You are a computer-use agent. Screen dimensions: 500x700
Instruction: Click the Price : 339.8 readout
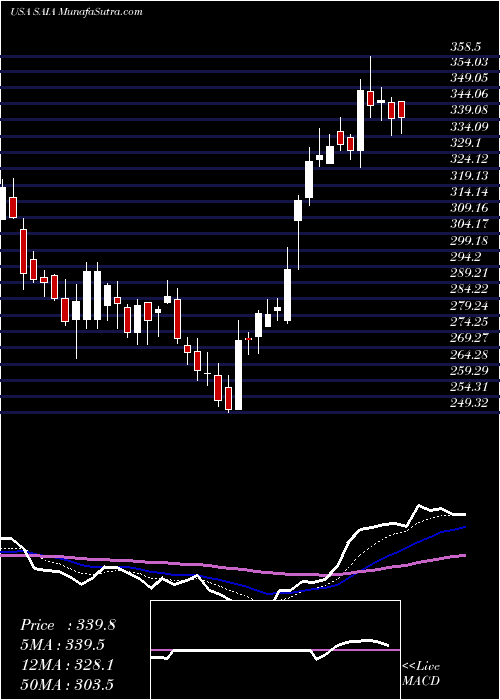(68, 625)
